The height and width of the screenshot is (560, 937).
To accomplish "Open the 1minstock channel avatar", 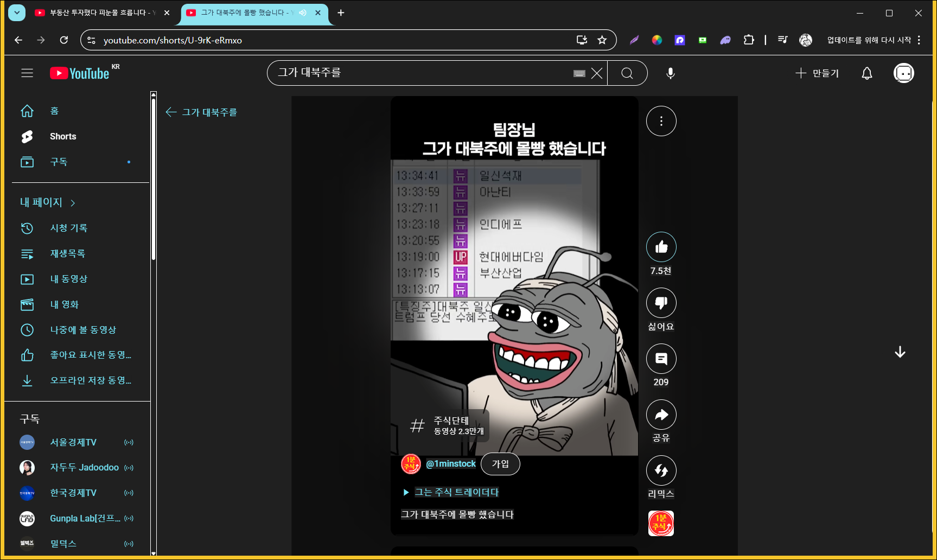I will tap(411, 464).
